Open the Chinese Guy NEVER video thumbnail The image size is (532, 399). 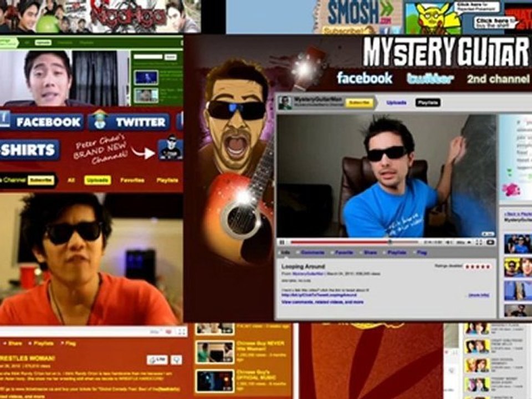pos(215,352)
